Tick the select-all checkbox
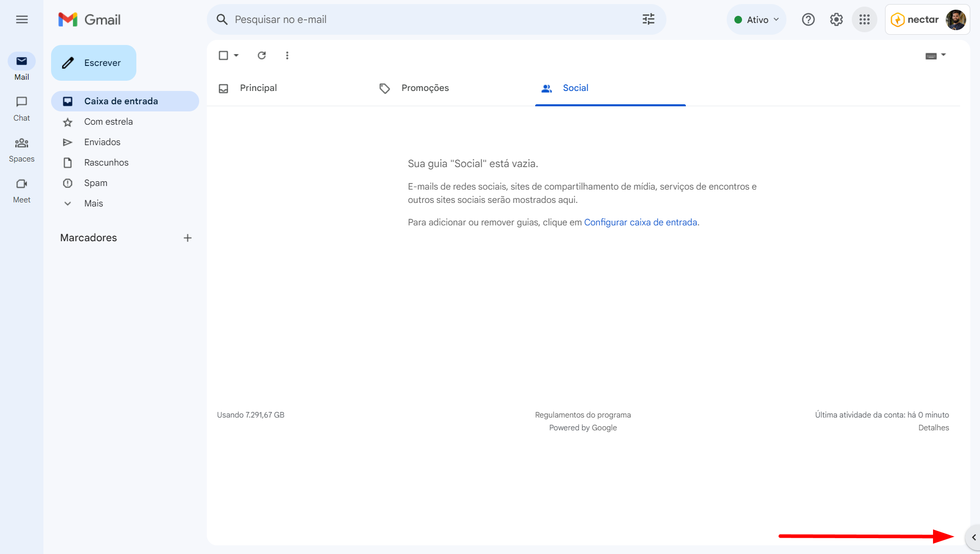 pos(223,55)
